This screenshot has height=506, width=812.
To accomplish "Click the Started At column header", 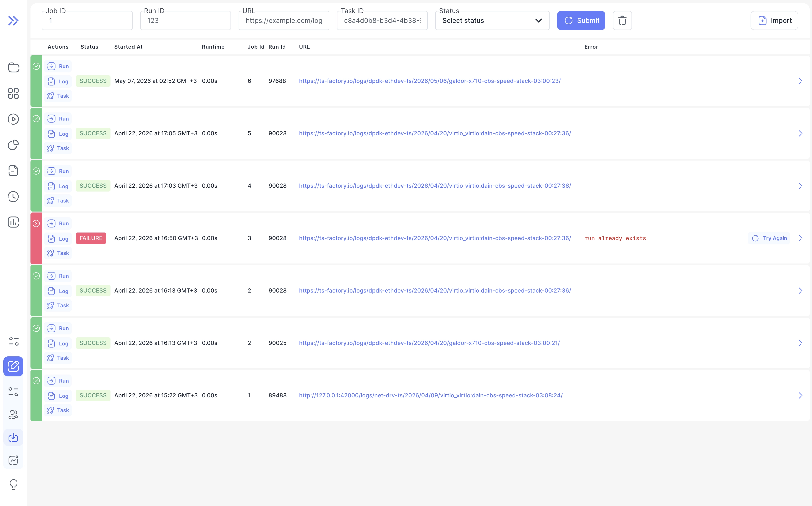I will point(128,47).
